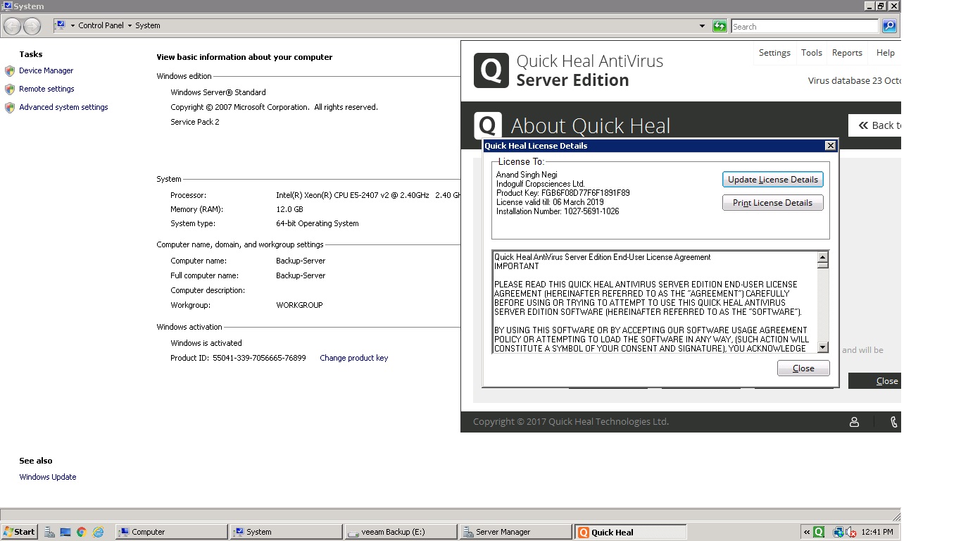Viewport: 980px width, 541px height.
Task: Open the Reports menu in Quick Heal
Action: 847,53
